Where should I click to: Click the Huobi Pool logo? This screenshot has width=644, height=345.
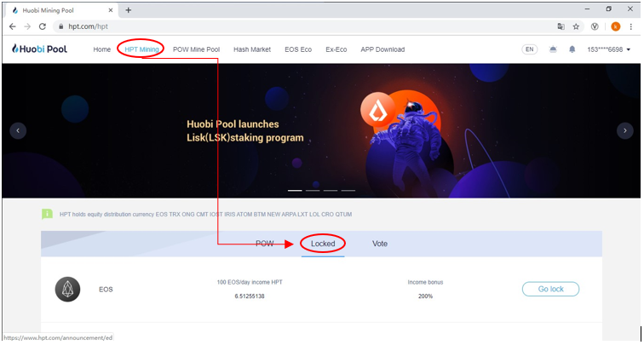39,49
